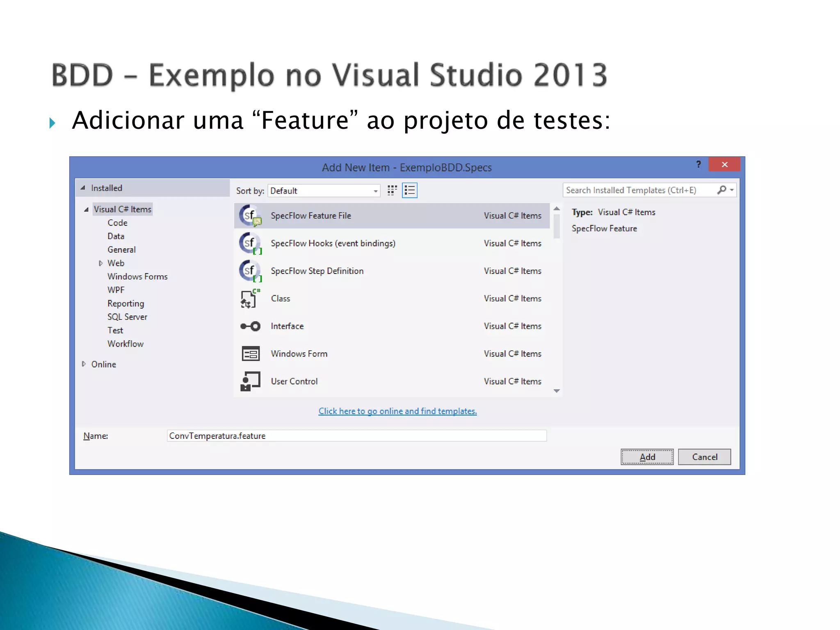
Task: Open the Sort by Default dropdown
Action: 324,191
